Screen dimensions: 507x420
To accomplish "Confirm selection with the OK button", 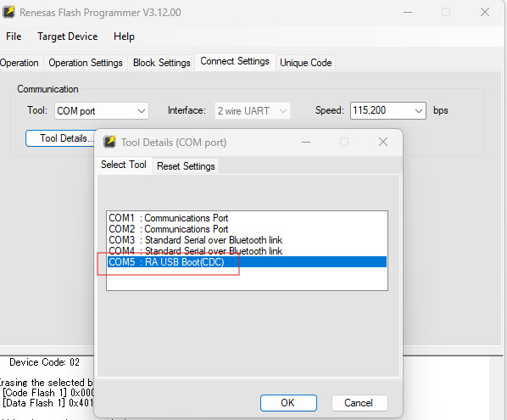I will coord(288,403).
